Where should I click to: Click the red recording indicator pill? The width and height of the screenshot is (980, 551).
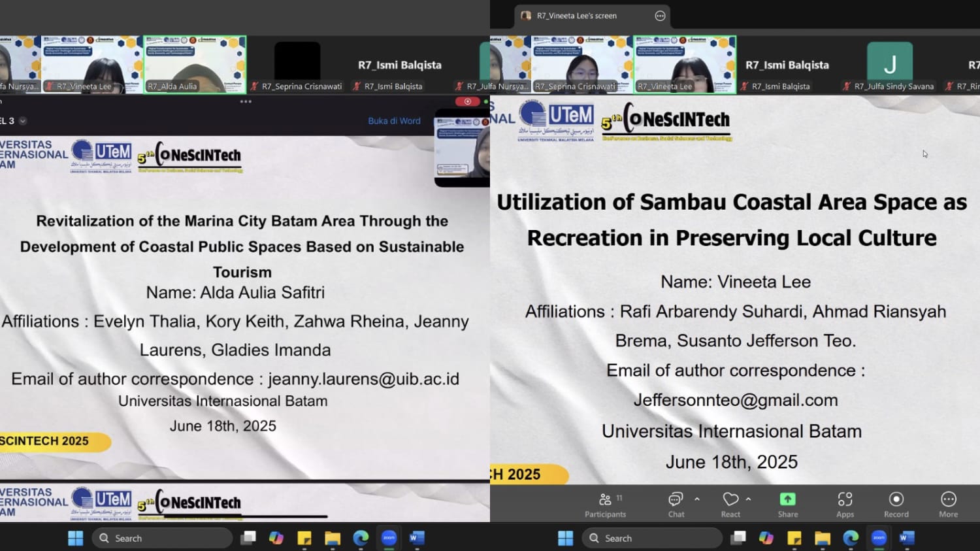(467, 101)
